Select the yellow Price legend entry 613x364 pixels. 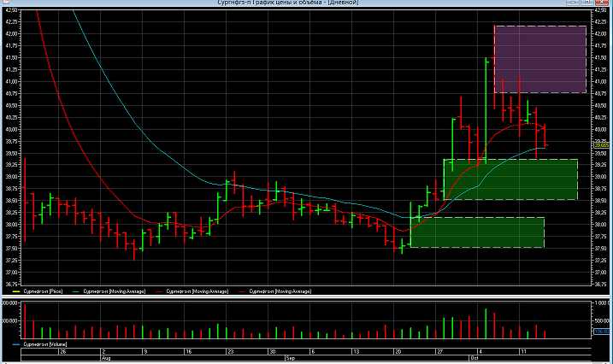click(38, 291)
